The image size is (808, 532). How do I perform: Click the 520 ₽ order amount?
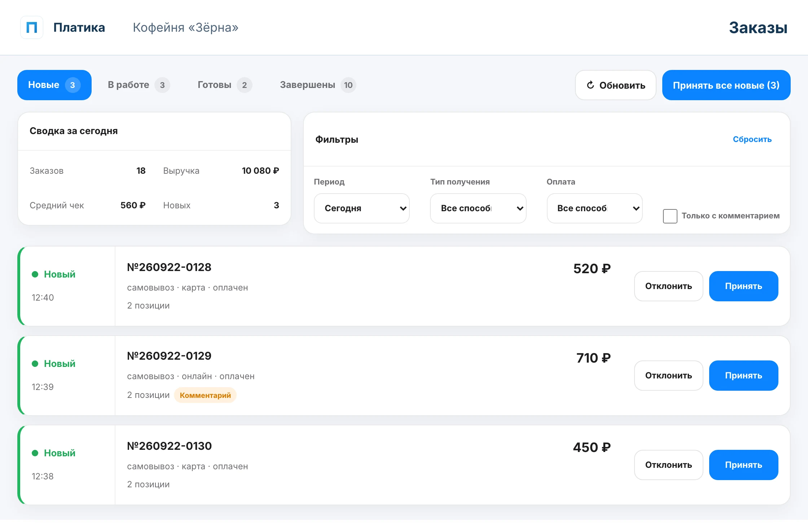(592, 269)
